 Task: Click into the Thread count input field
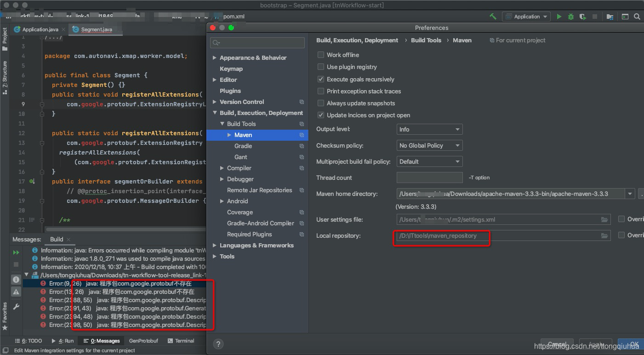coord(429,177)
